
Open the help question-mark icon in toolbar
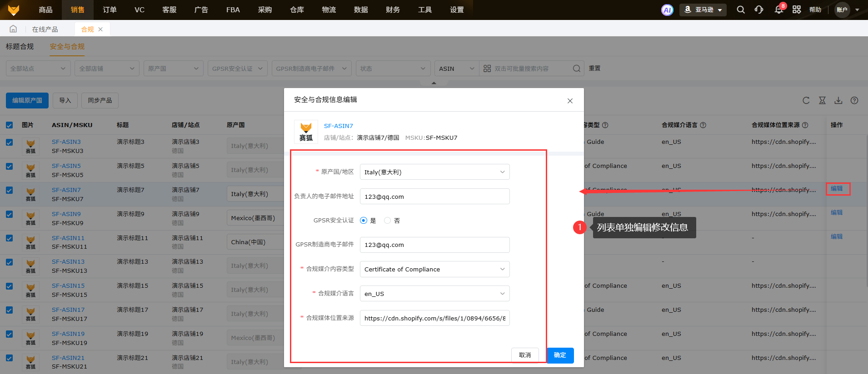(x=854, y=100)
